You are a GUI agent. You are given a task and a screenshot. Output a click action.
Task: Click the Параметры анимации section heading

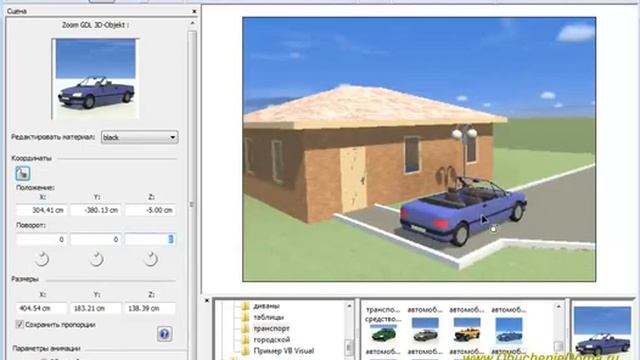tap(47, 349)
